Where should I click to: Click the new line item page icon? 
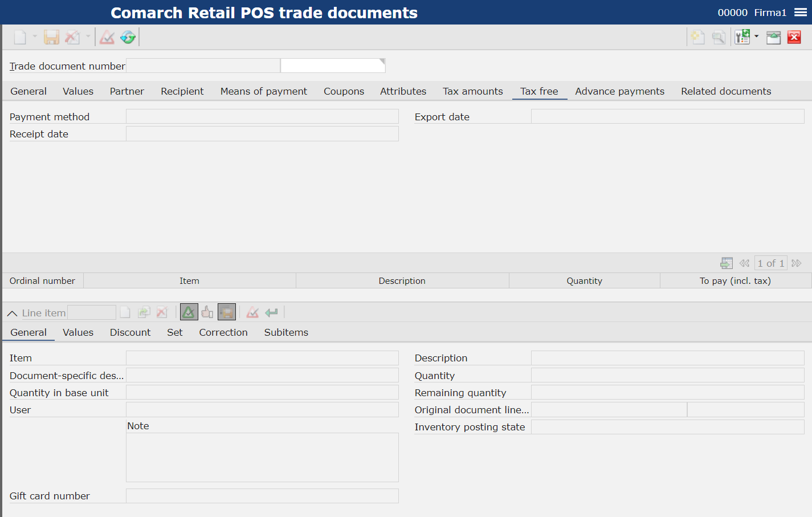125,312
